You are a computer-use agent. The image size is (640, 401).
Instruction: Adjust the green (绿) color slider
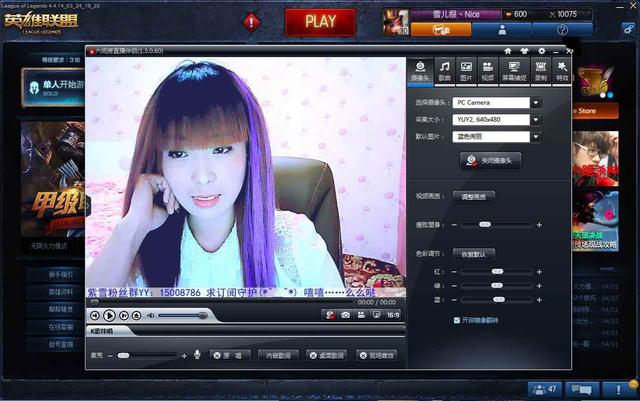pos(497,286)
